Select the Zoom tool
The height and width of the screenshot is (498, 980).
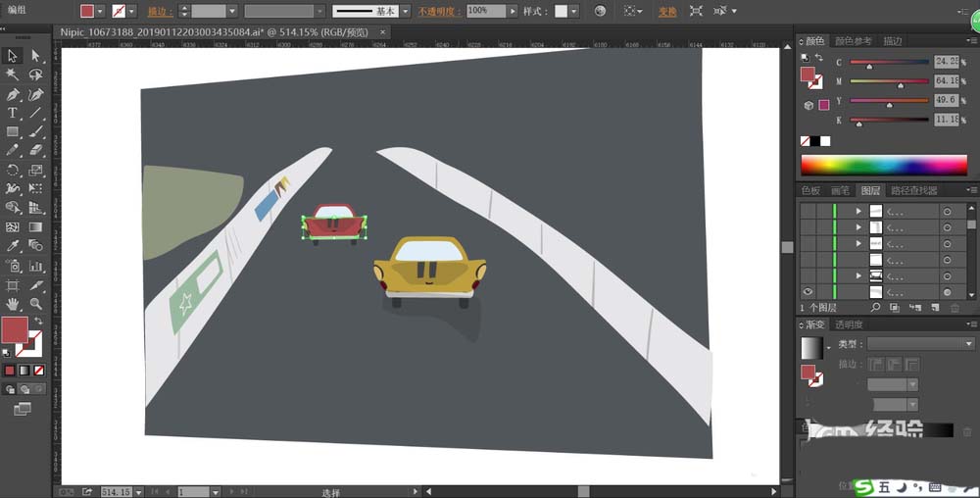(x=35, y=304)
